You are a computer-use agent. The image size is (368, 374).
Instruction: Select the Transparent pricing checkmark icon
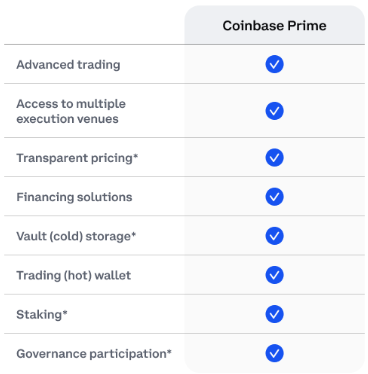click(x=274, y=157)
